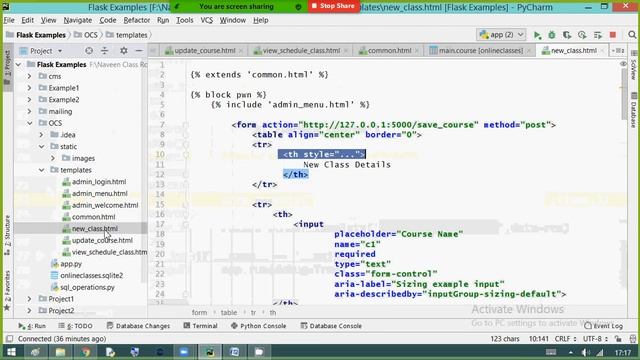Open Chrome from the taskbar
The height and width of the screenshot is (360, 640).
click(x=86, y=352)
